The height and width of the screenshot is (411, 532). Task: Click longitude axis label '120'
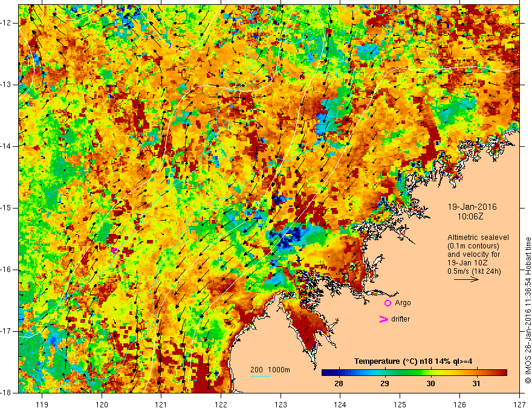[x=102, y=404]
